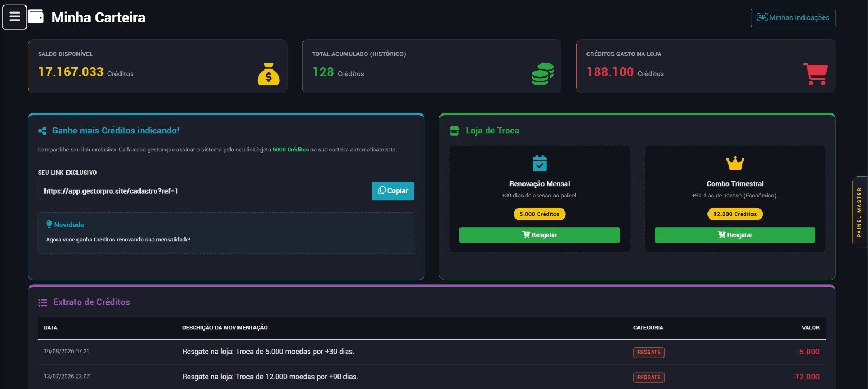Image resolution: width=868 pixels, height=389 pixels.
Task: Click the share icon beside Ganhe mais Créditos
Action: (x=42, y=131)
